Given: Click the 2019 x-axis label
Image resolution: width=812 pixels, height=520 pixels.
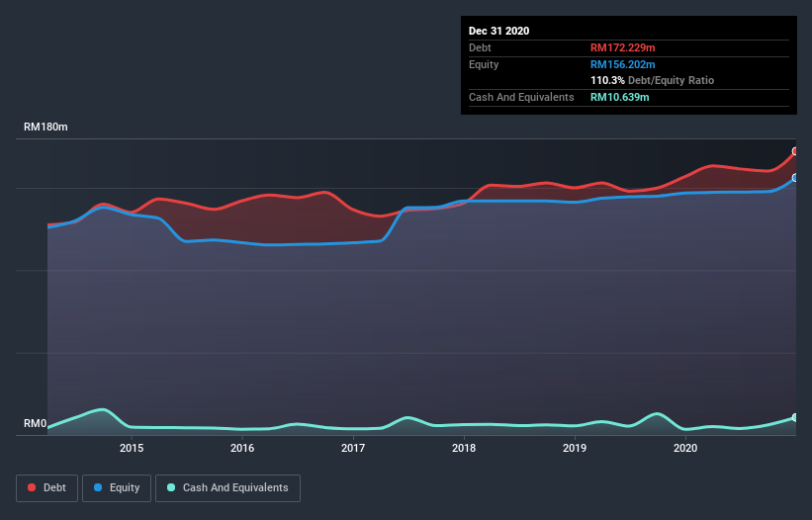Looking at the screenshot, I should coord(575,448).
